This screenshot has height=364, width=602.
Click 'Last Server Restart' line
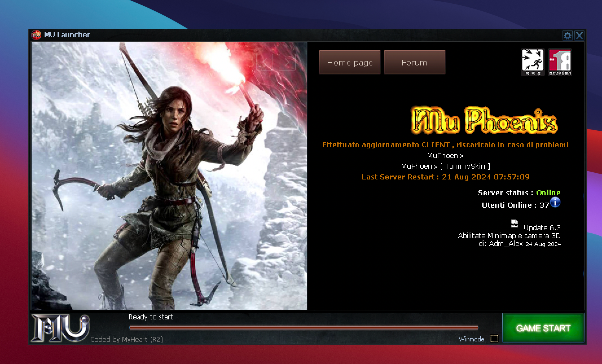[x=445, y=177]
